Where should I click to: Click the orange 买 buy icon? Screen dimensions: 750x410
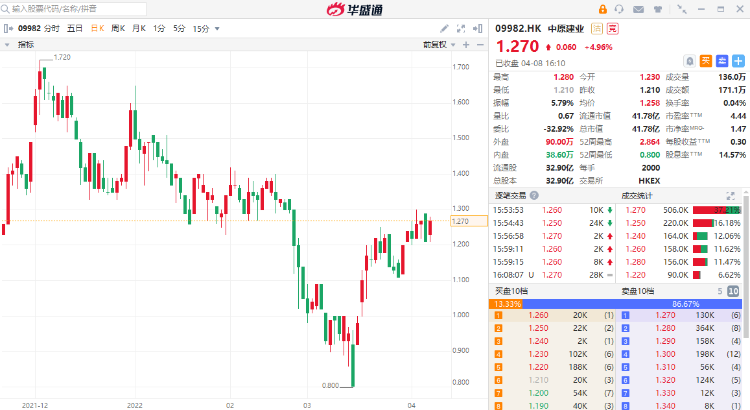click(706, 61)
